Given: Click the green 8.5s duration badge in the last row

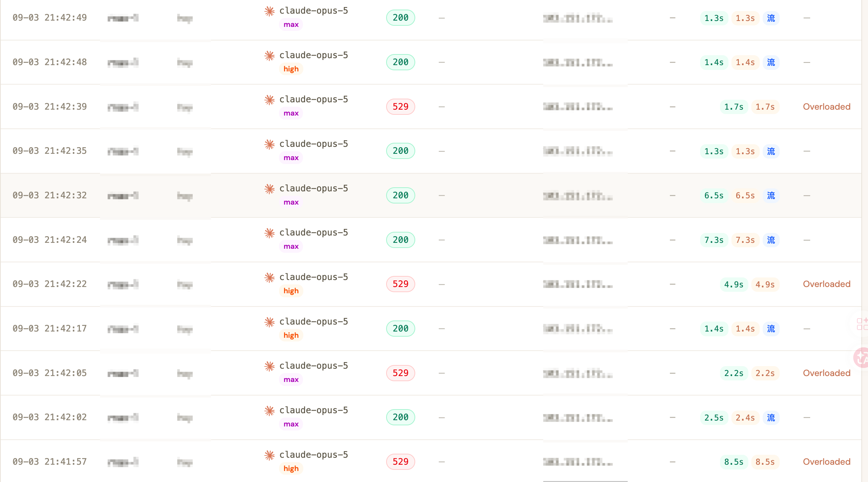Looking at the screenshot, I should (x=734, y=462).
